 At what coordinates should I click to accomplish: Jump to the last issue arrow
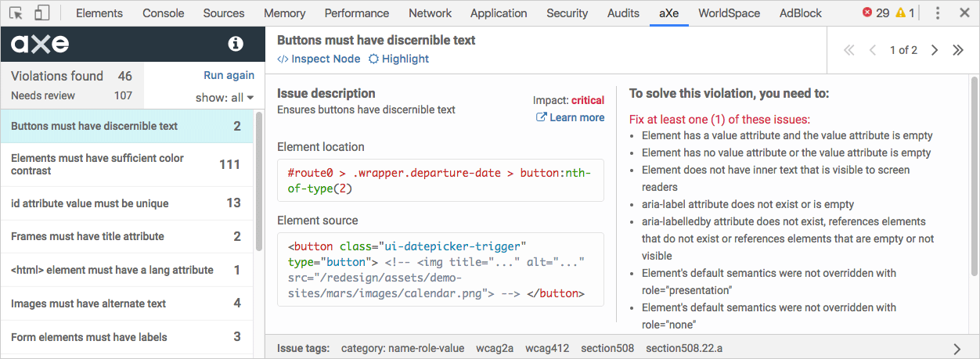point(957,50)
